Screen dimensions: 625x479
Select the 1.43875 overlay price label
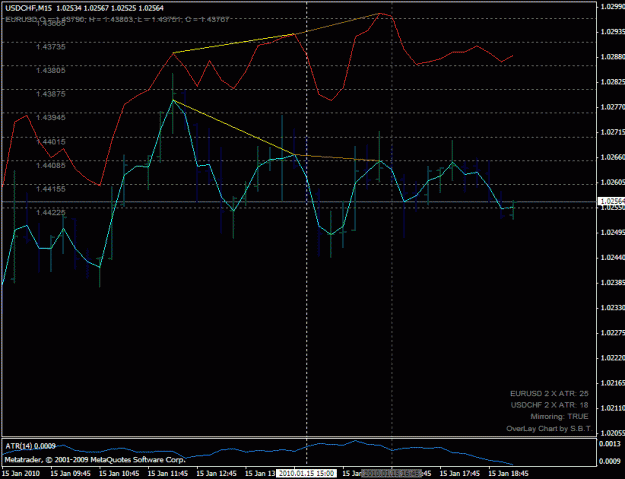click(x=51, y=94)
